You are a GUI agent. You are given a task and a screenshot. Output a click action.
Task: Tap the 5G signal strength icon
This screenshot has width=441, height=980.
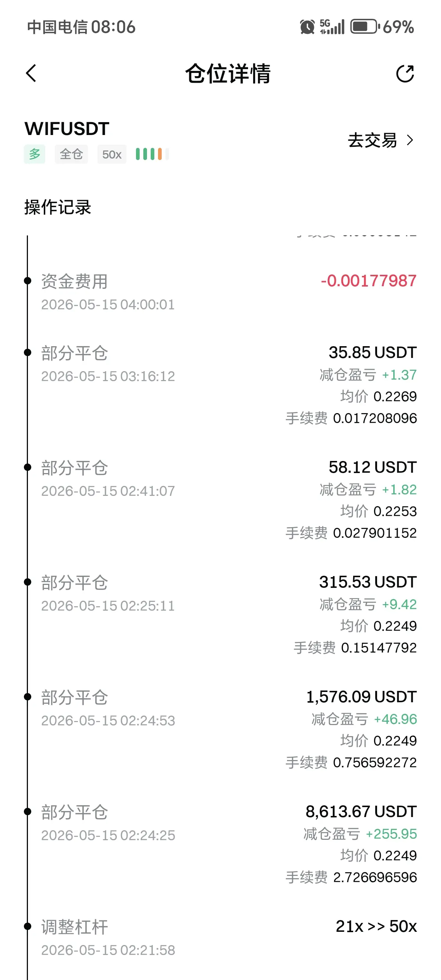point(332,27)
